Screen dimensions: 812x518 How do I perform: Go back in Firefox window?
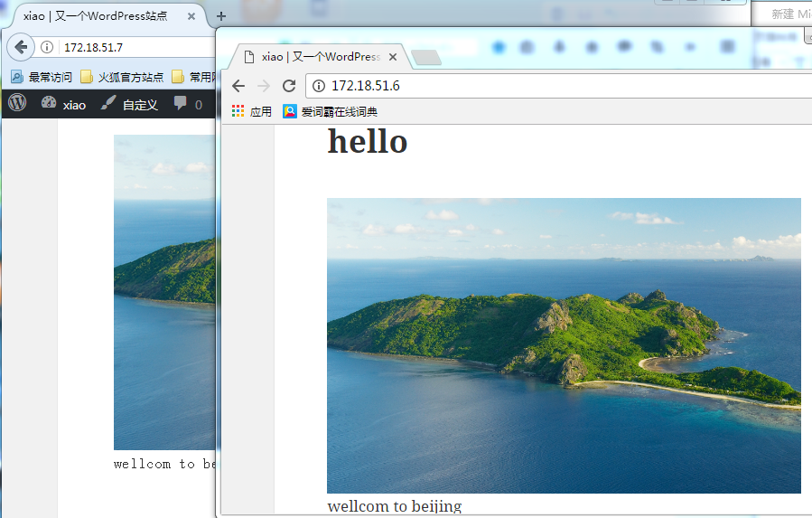tap(21, 47)
